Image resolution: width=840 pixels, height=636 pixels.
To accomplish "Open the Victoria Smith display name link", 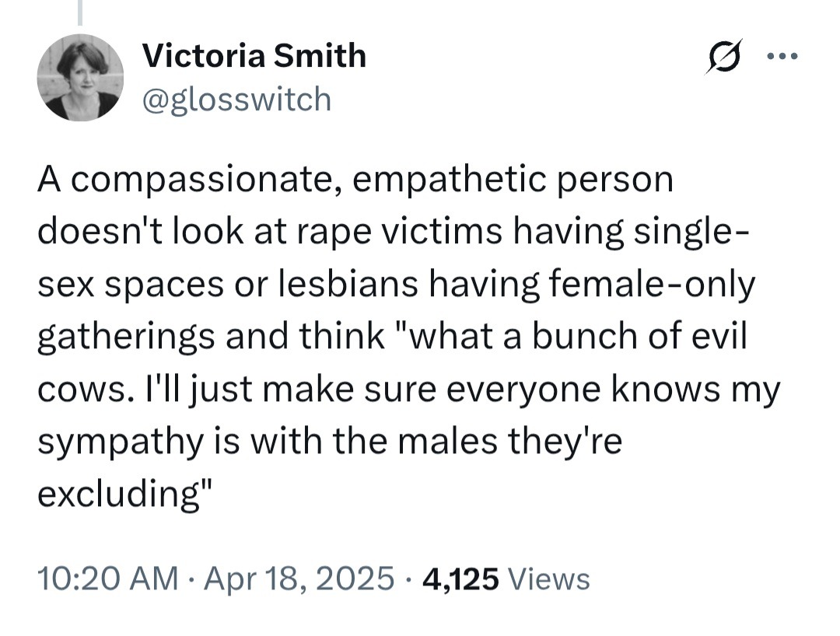I will (x=254, y=56).
